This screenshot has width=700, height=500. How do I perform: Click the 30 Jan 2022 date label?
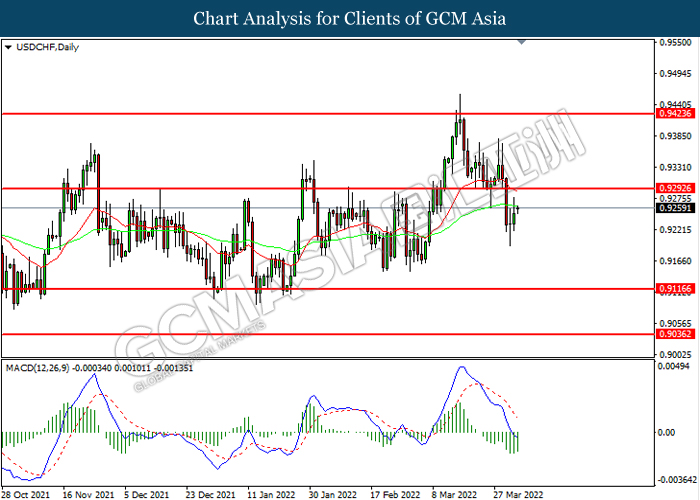click(333, 494)
